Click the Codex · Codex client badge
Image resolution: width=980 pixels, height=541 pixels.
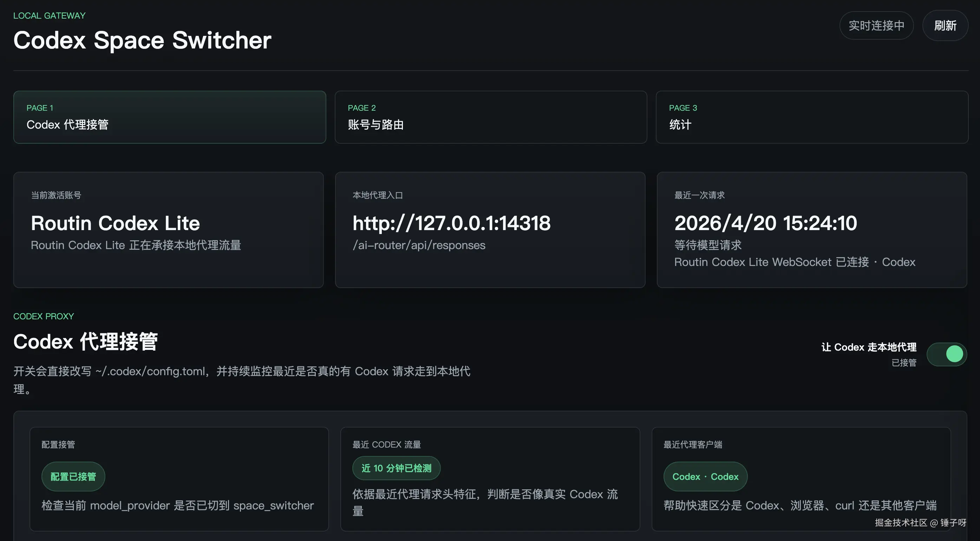[x=705, y=476]
